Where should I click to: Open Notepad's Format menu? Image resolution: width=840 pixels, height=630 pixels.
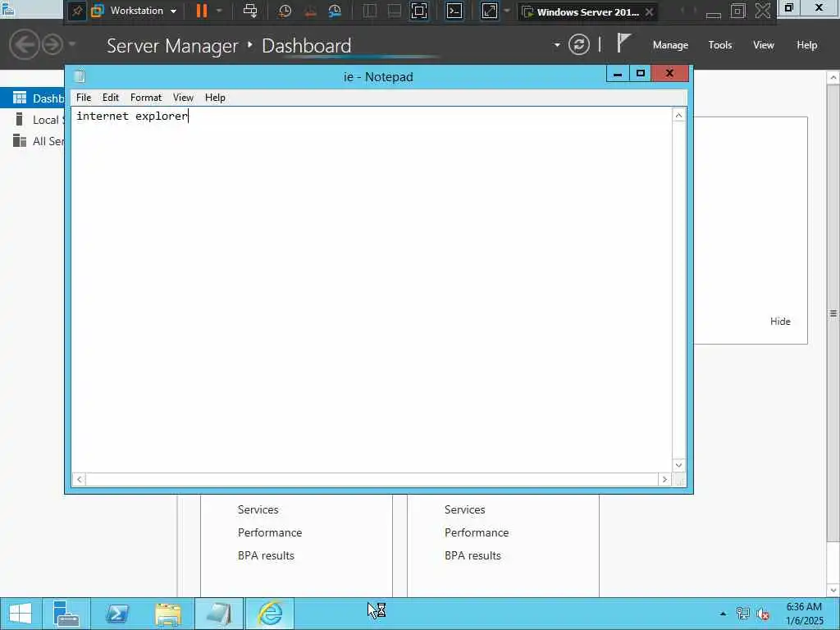click(x=146, y=98)
